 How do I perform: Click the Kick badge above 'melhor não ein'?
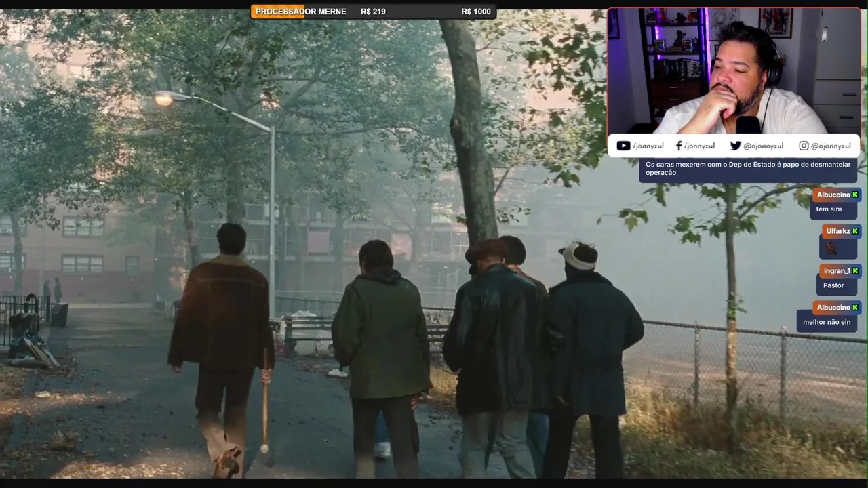click(855, 307)
